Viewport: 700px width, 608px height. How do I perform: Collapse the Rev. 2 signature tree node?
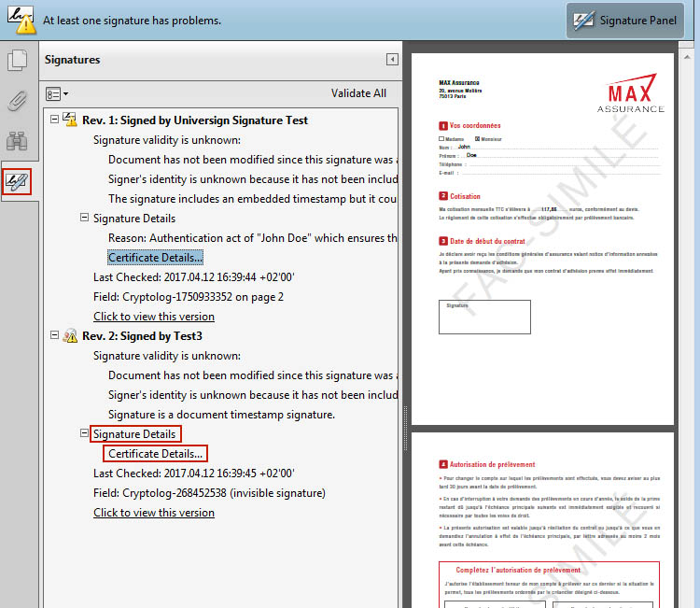click(x=54, y=336)
